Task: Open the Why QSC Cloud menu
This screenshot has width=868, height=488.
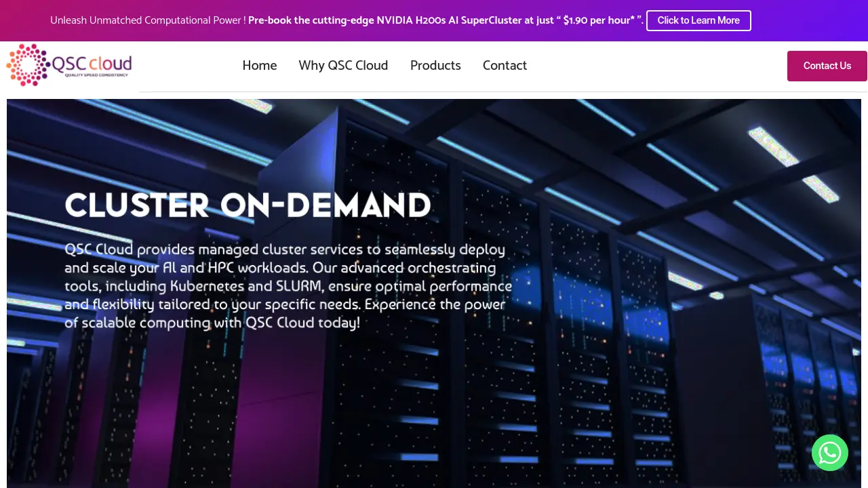Action: [343, 66]
